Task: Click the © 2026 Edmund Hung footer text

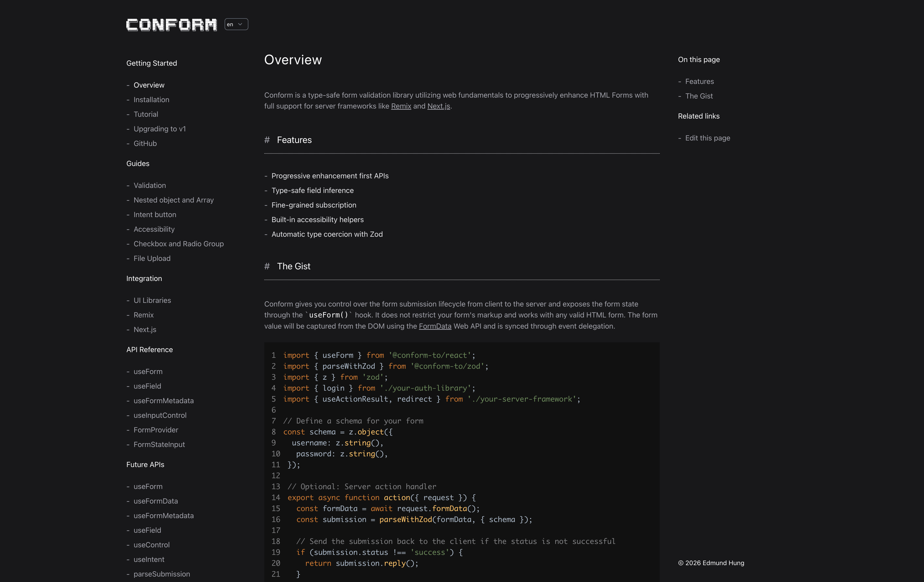Action: point(711,563)
